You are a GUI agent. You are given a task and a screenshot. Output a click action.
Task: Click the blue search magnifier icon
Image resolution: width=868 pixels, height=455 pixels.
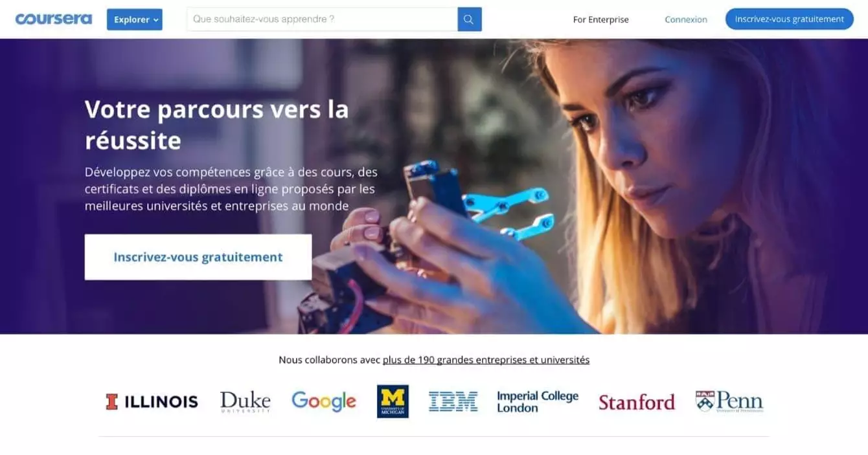[470, 19]
